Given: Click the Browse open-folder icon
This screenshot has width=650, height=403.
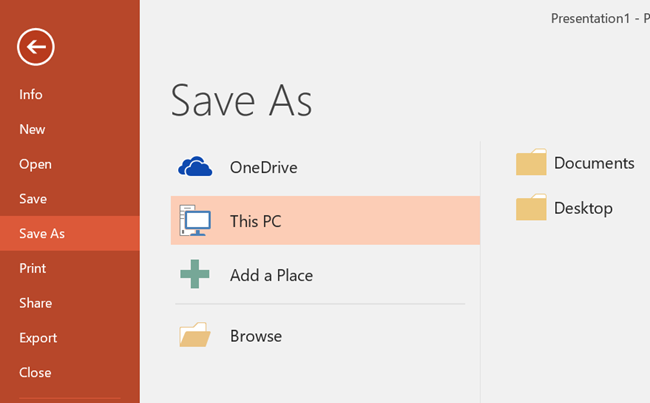Looking at the screenshot, I should [195, 336].
